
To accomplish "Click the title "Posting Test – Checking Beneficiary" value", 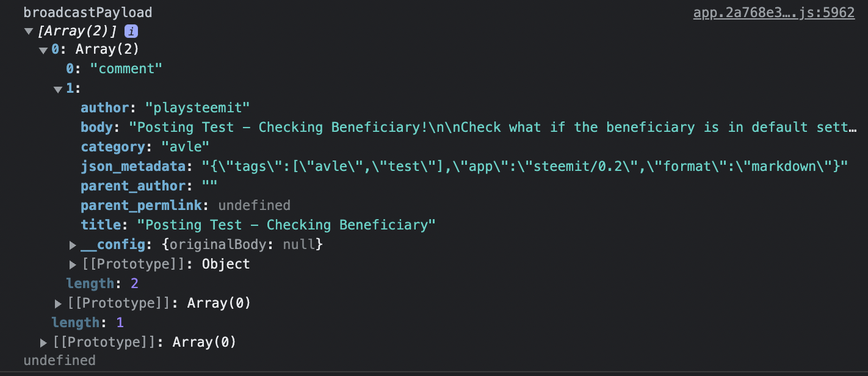I will (286, 225).
